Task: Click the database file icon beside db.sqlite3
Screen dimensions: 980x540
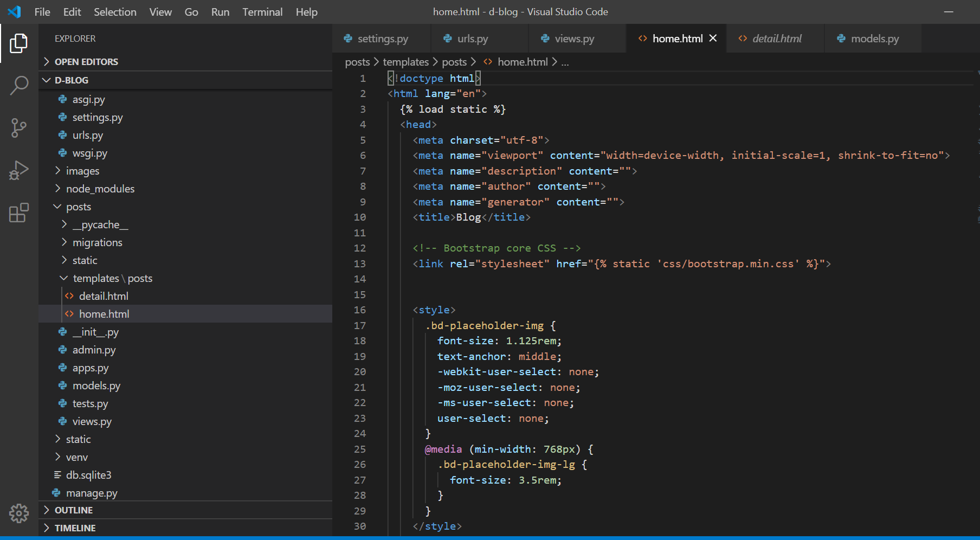Action: pyautogui.click(x=57, y=475)
